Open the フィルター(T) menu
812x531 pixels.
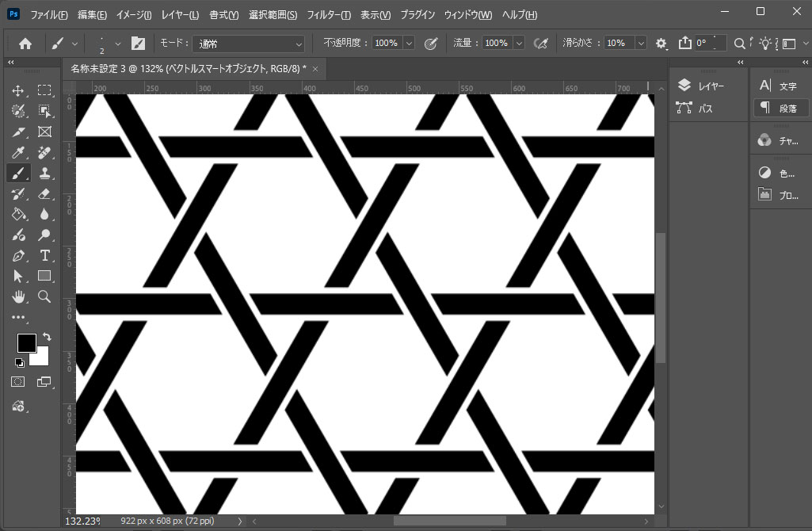click(329, 15)
